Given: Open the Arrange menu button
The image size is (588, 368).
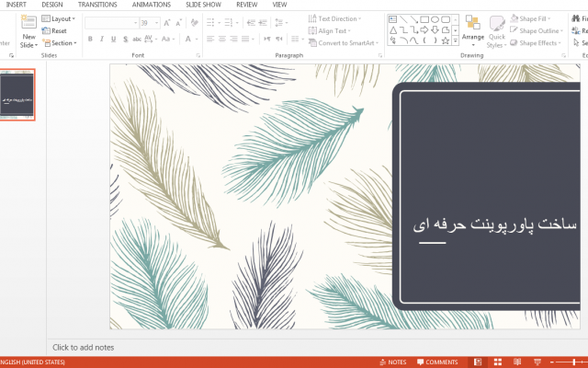Looking at the screenshot, I should pyautogui.click(x=473, y=31).
